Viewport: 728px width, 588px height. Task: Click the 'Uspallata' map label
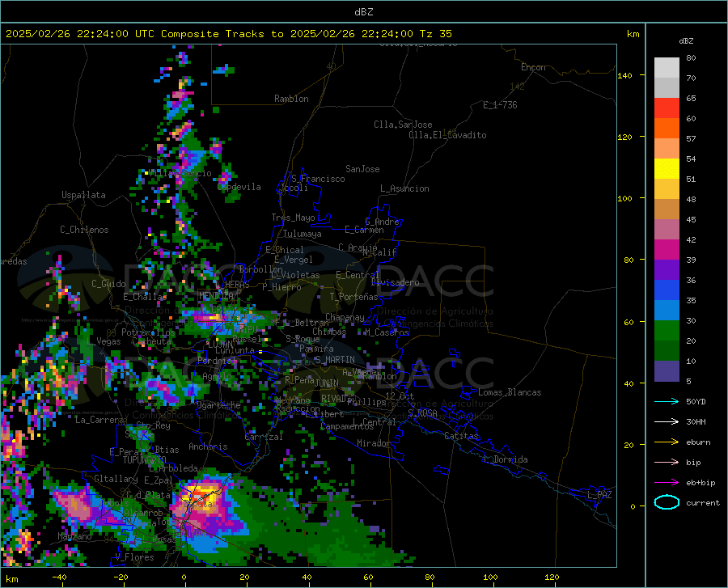pos(83,195)
